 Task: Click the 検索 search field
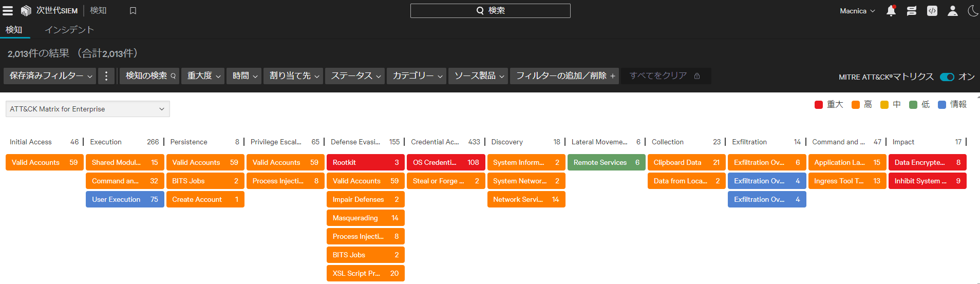[x=490, y=11]
